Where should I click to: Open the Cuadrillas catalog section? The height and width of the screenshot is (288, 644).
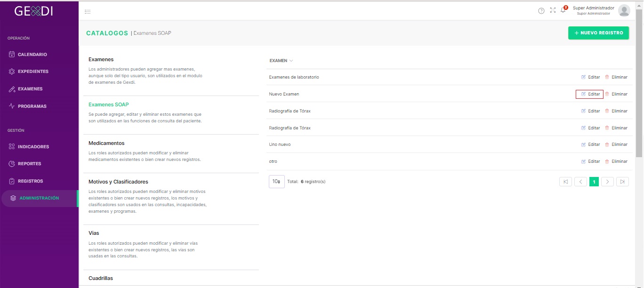click(101, 278)
